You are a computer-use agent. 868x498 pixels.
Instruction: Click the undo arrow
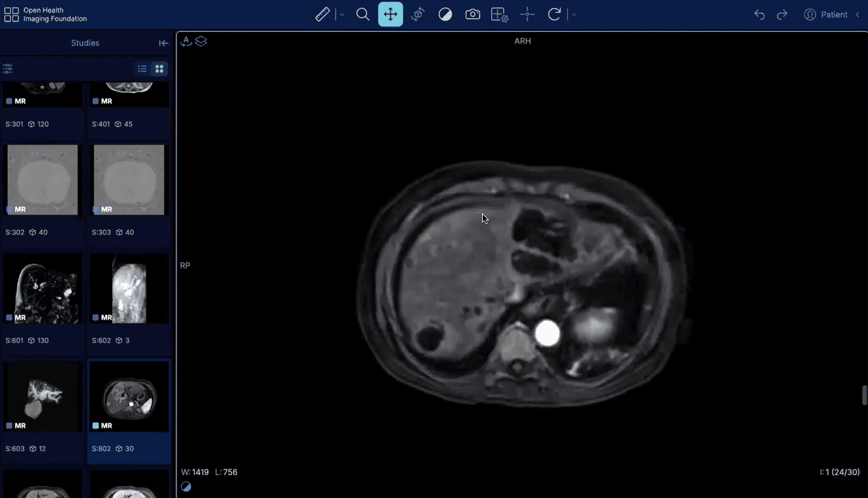tap(759, 15)
